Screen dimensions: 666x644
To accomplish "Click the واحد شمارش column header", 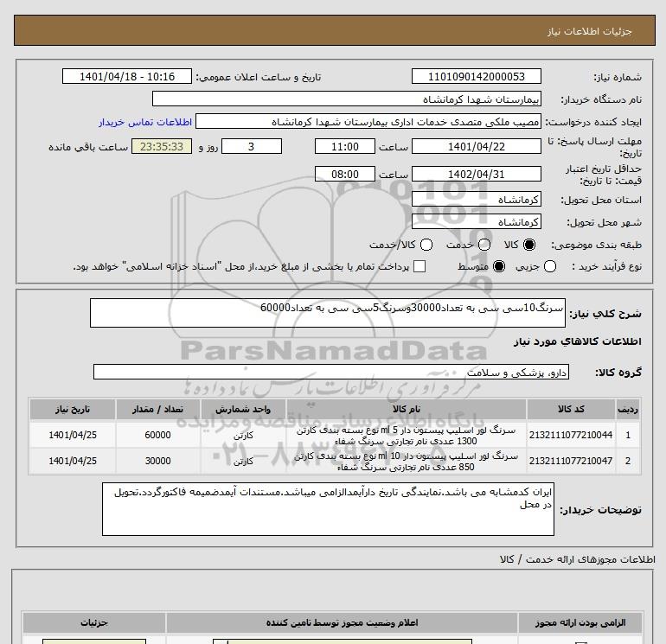I will coord(243,409).
